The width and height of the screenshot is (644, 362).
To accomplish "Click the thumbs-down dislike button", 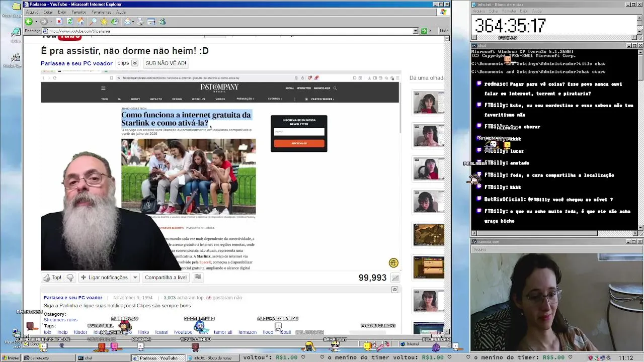I will [70, 278].
